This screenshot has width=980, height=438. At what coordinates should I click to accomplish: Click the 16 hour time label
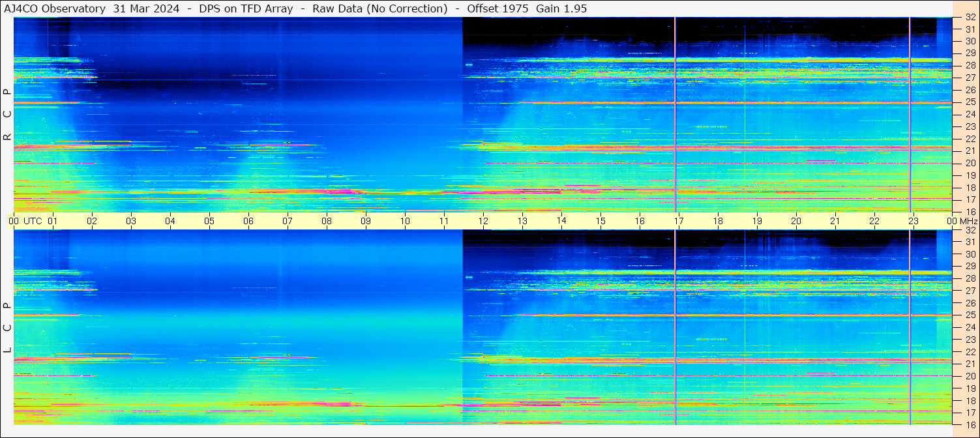640,221
